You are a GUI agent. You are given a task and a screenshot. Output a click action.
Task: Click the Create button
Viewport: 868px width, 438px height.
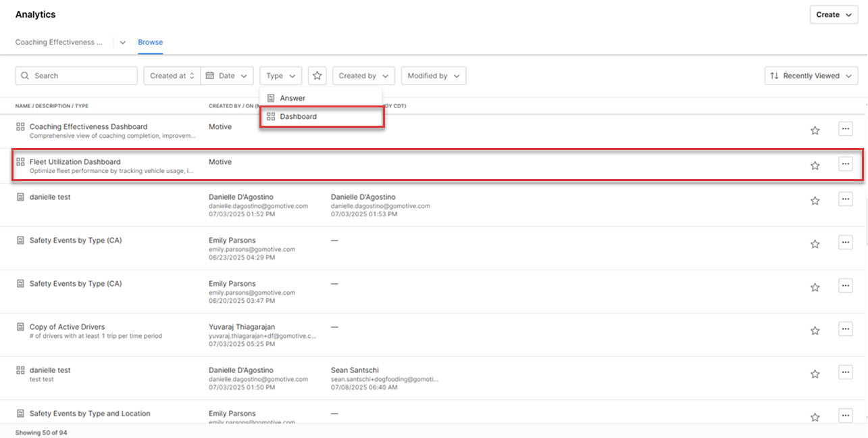(x=833, y=14)
